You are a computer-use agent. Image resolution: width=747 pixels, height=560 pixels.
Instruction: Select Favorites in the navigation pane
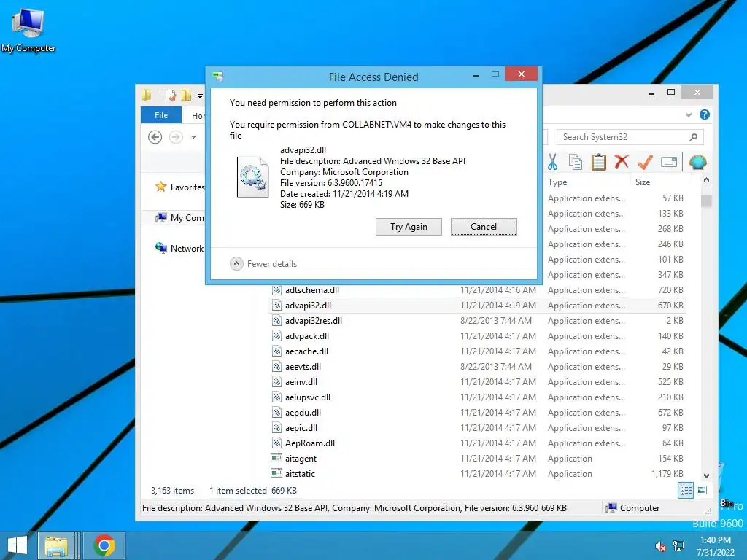click(x=180, y=187)
